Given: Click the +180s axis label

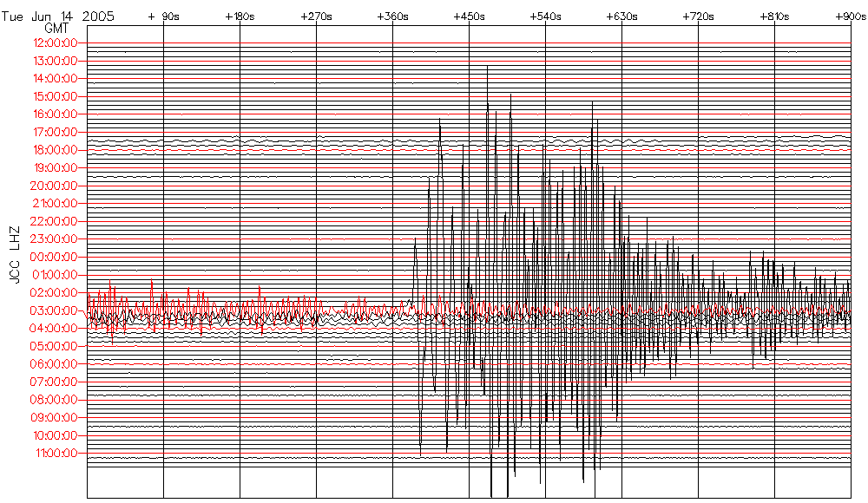Looking at the screenshot, I should pyautogui.click(x=240, y=16).
